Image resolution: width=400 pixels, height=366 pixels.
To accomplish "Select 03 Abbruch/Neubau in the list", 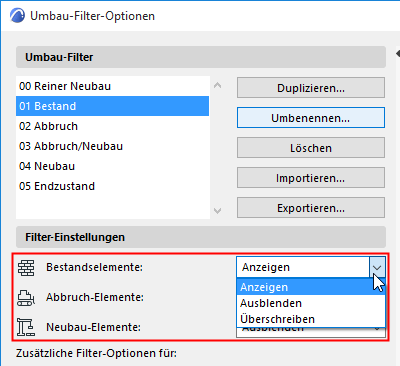I will 113,146.
